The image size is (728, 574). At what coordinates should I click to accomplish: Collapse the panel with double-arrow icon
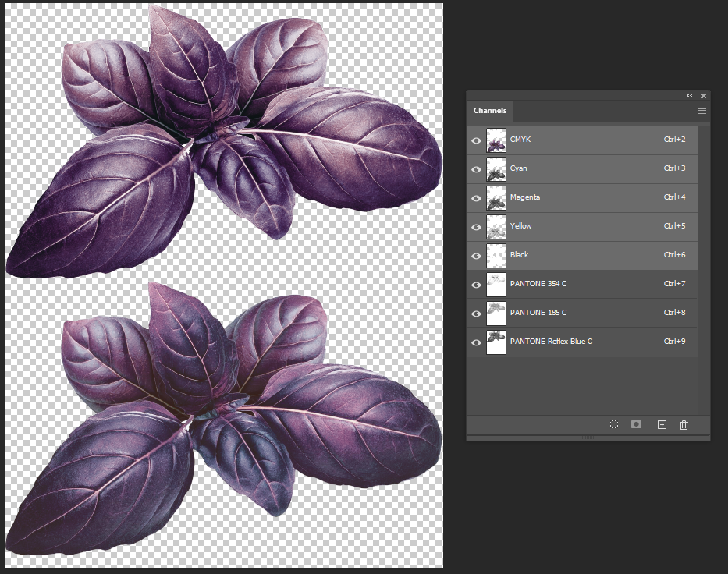(690, 95)
